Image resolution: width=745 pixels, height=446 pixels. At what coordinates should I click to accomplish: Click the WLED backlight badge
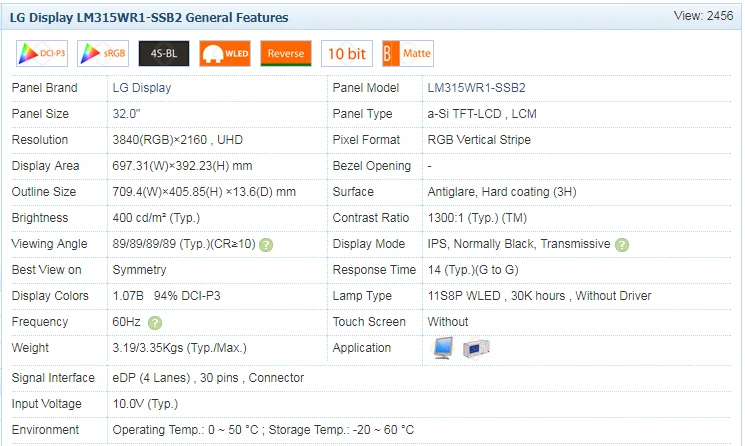[x=225, y=53]
